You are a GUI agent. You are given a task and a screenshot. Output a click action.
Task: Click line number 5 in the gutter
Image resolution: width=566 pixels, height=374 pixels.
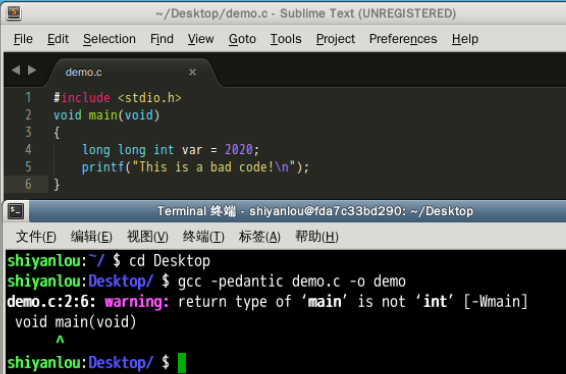pyautogui.click(x=28, y=167)
